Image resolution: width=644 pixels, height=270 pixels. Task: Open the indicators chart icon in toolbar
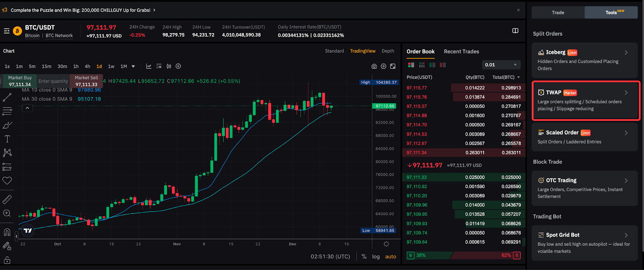tap(149, 66)
